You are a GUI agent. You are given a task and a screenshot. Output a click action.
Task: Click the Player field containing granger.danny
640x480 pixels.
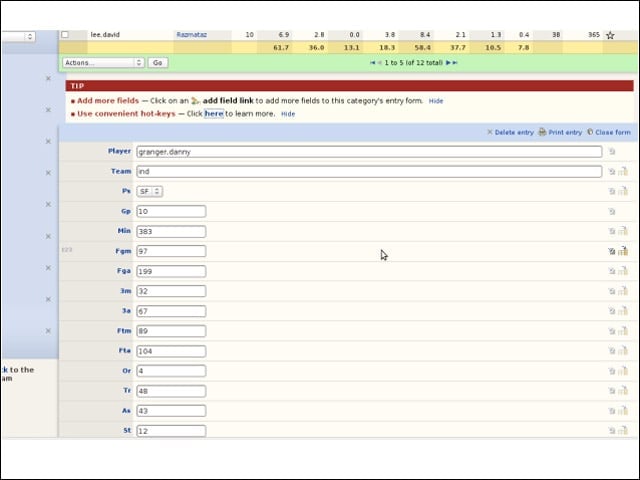pyautogui.click(x=369, y=152)
